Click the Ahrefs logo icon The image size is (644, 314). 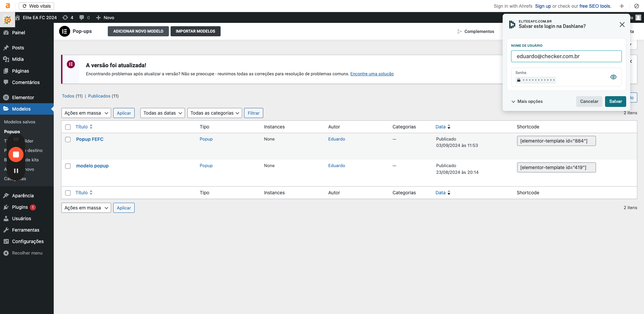point(8,6)
